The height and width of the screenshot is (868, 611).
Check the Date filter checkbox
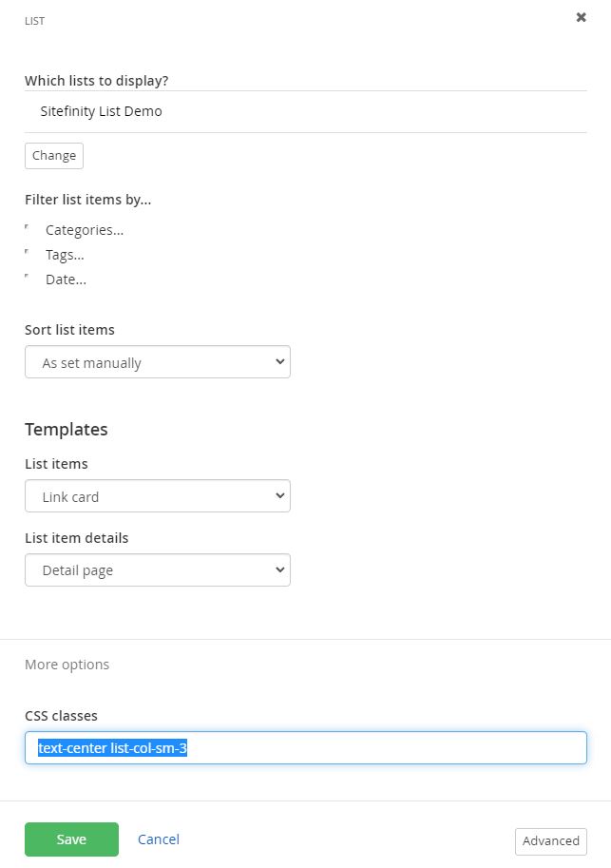pyautogui.click(x=29, y=279)
